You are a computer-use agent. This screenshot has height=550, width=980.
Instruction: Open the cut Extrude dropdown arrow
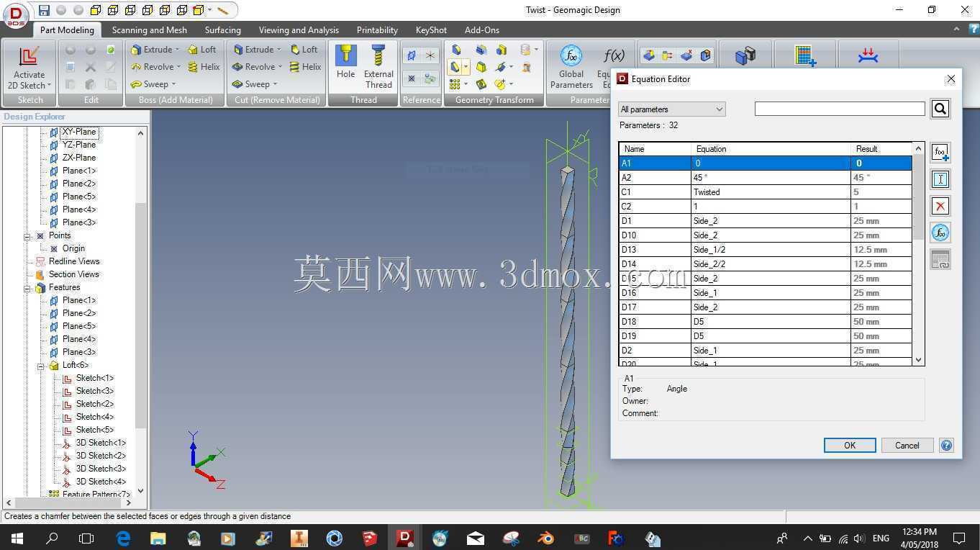[279, 50]
